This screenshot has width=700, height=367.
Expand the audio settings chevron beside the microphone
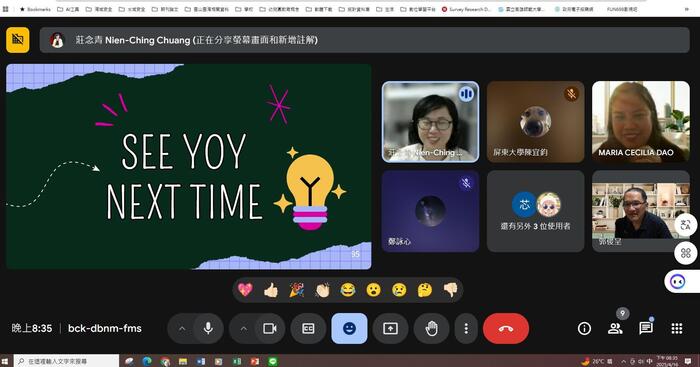pyautogui.click(x=182, y=329)
